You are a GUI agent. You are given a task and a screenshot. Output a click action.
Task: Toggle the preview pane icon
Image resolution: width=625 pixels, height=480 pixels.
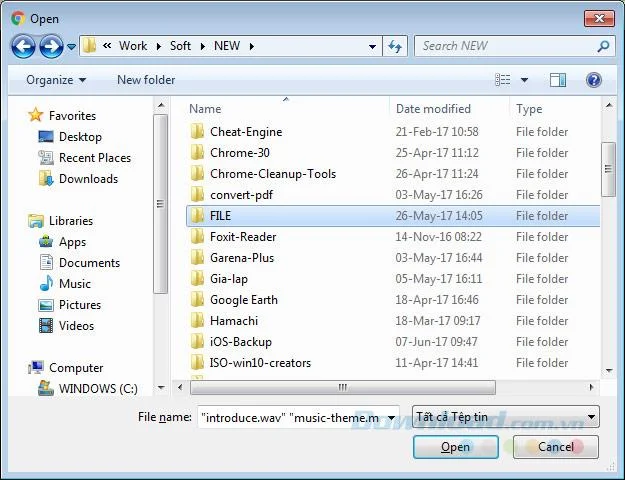[x=558, y=80]
